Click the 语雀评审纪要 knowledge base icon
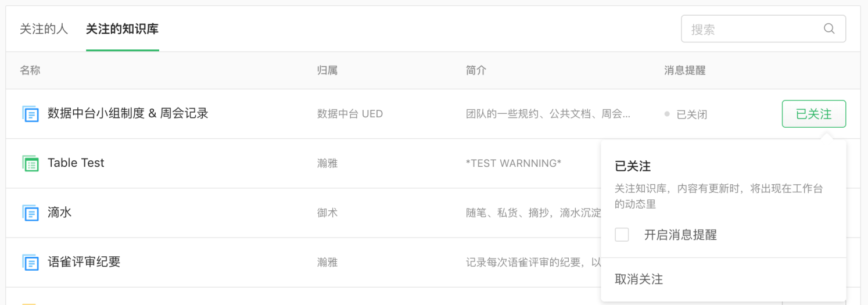 30,262
